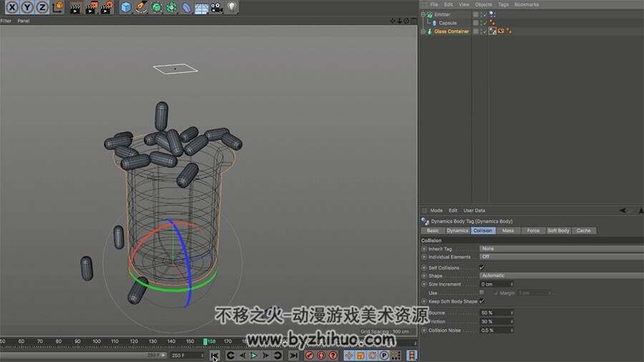The height and width of the screenshot is (362, 644).
Task: Open the MoGraph cloner icon
Action: (x=172, y=7)
